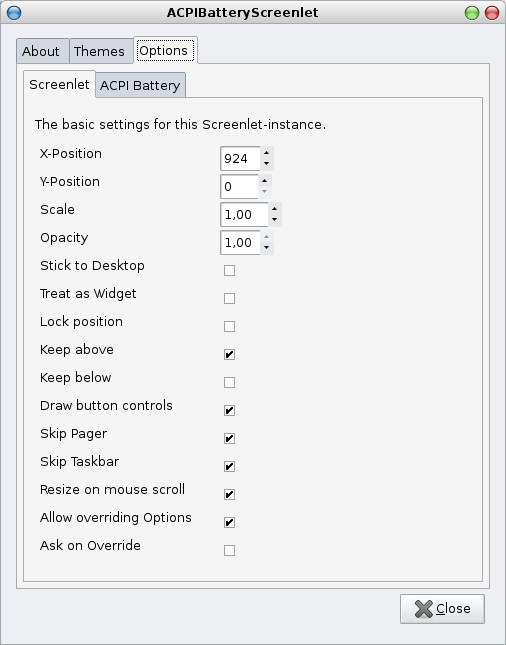Increase X-Position with the up arrow
Viewport: 506px width, 645px height.
[267, 153]
